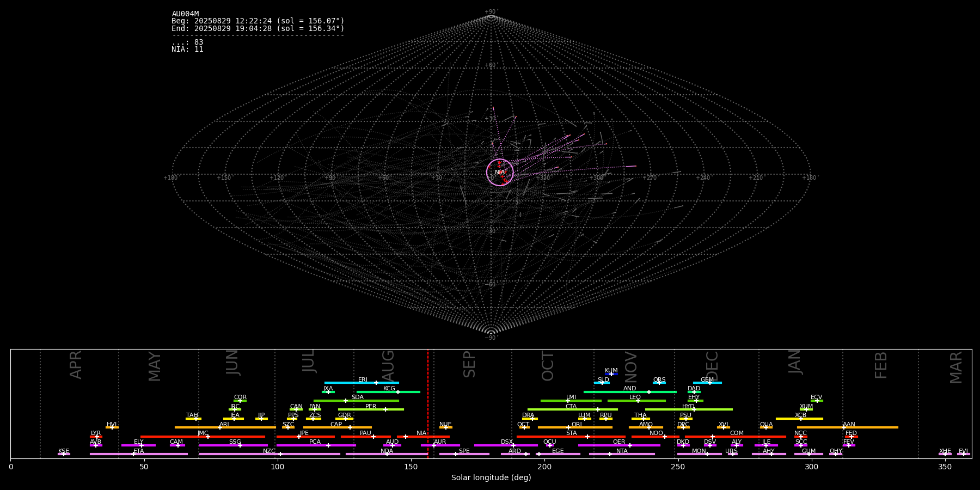Click the 250 tick label on the axis
Image resolution: width=980 pixels, height=490 pixels.
point(678,467)
